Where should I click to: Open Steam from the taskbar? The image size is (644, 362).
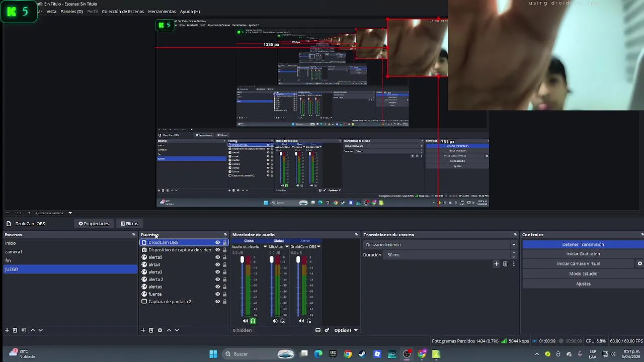tap(362, 354)
